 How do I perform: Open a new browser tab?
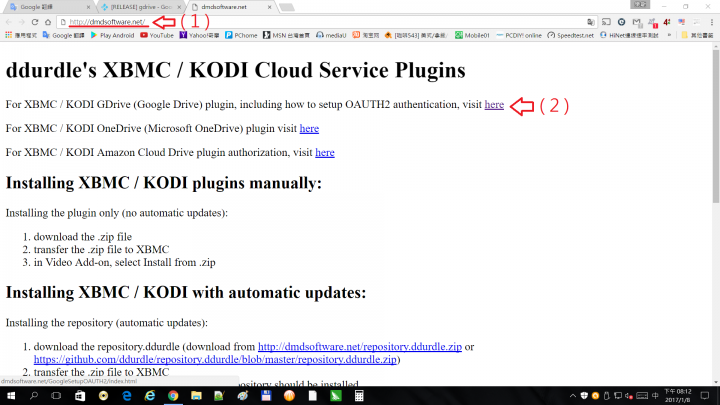tap(287, 7)
